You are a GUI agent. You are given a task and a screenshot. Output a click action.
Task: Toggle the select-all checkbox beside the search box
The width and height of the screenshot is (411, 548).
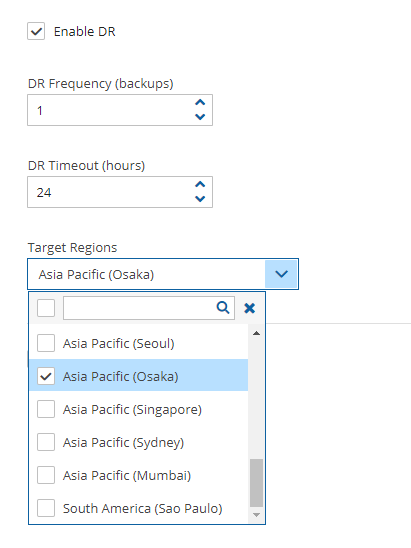(x=46, y=308)
